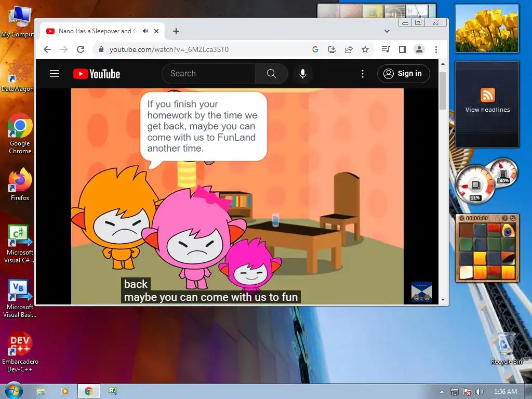Click the install app icon in address bar
Screen dimensions: 532x399
coord(332,49)
